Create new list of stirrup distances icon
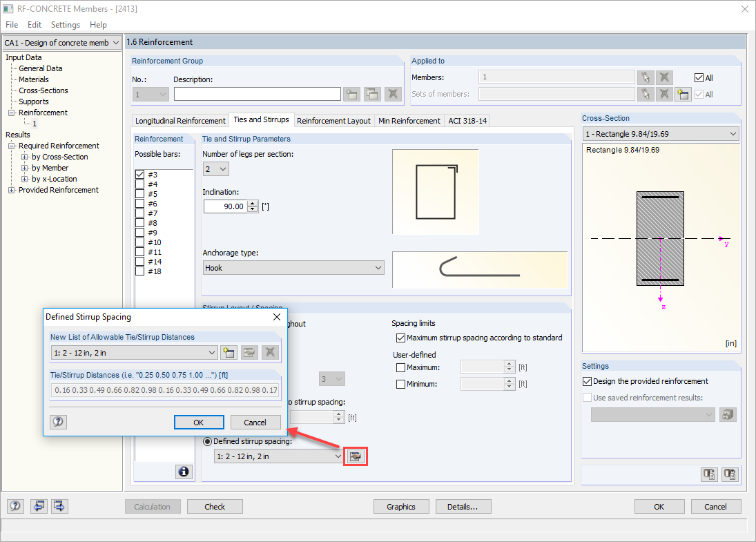Image resolution: width=756 pixels, height=542 pixels. tap(229, 352)
